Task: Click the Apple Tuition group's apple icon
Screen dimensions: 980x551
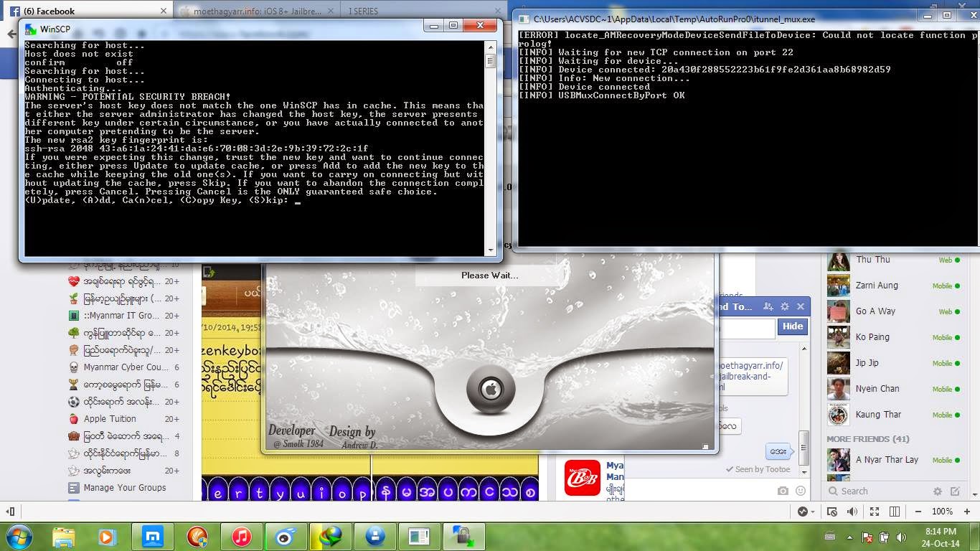Action: click(73, 419)
